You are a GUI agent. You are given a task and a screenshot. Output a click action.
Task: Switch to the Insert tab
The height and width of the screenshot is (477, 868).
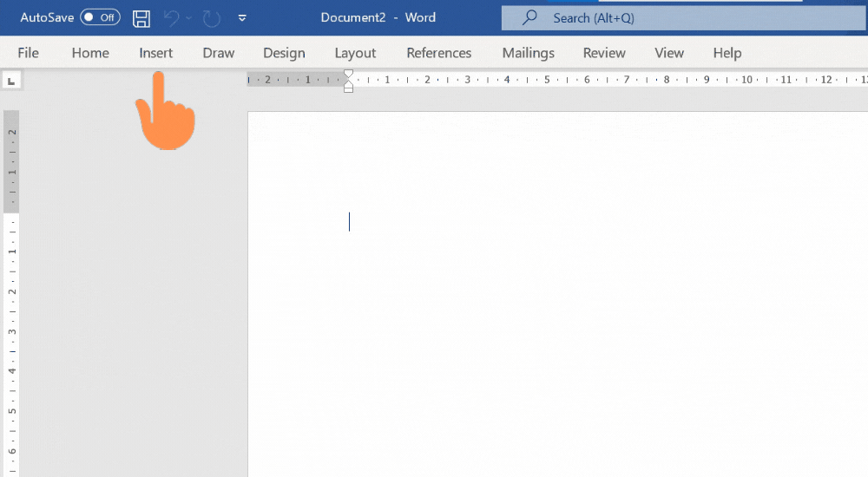[x=156, y=53]
